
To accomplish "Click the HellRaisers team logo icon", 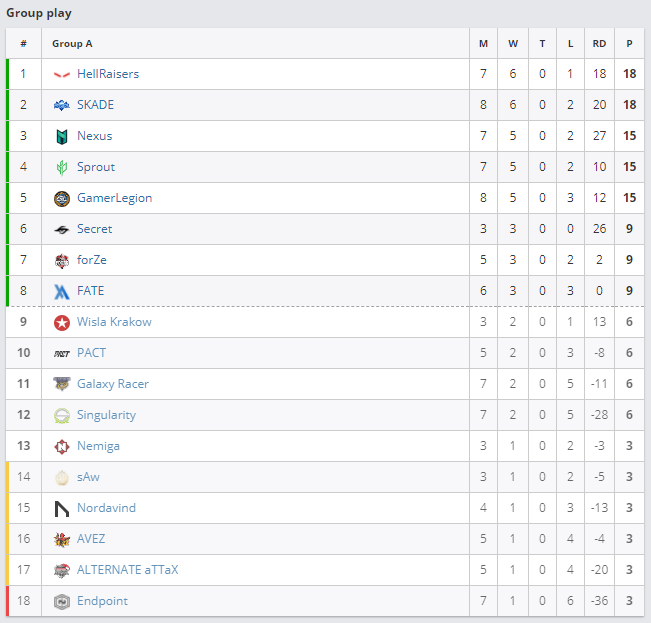I will click(x=62, y=74).
